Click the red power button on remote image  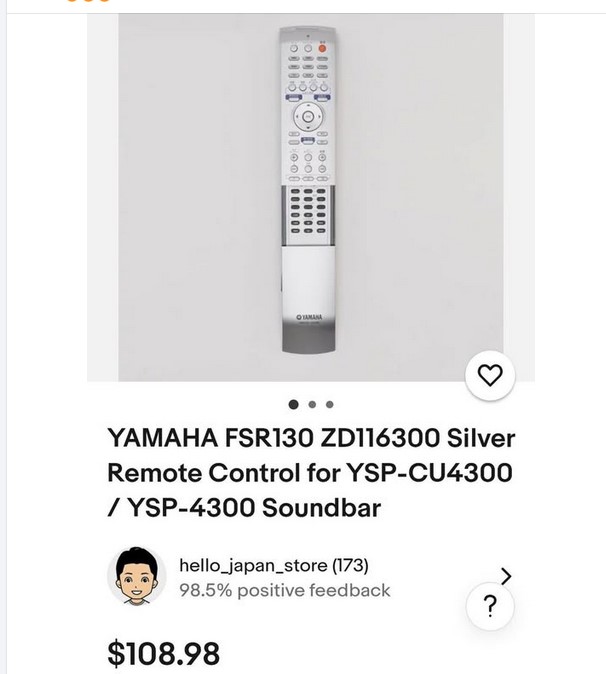322,46
